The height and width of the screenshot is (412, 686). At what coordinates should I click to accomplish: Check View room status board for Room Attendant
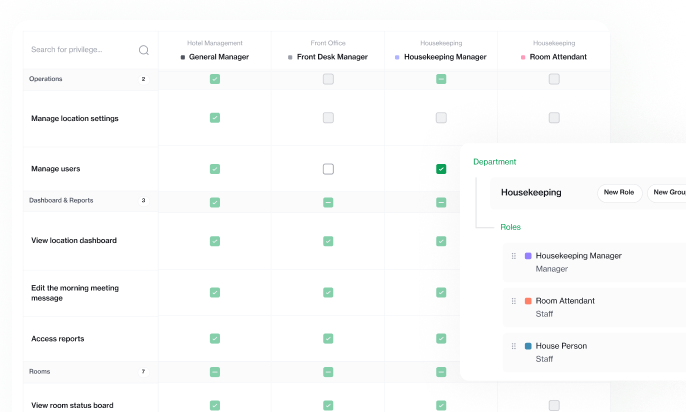554,405
